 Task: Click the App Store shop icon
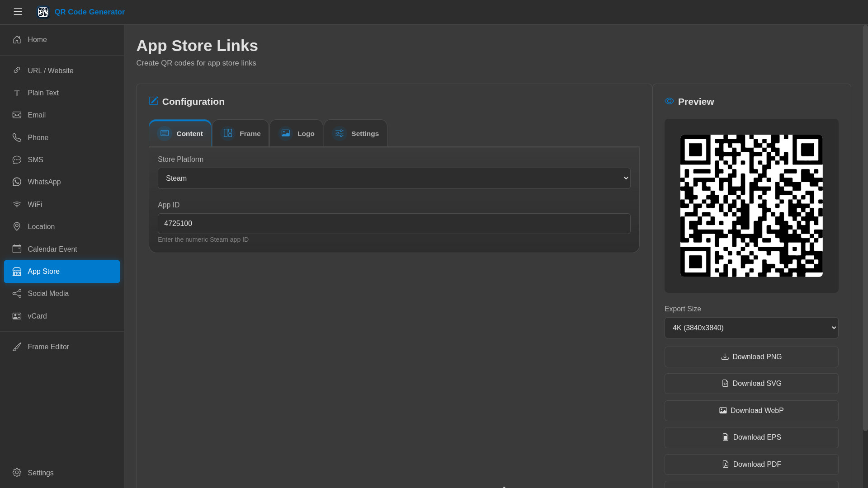click(17, 272)
